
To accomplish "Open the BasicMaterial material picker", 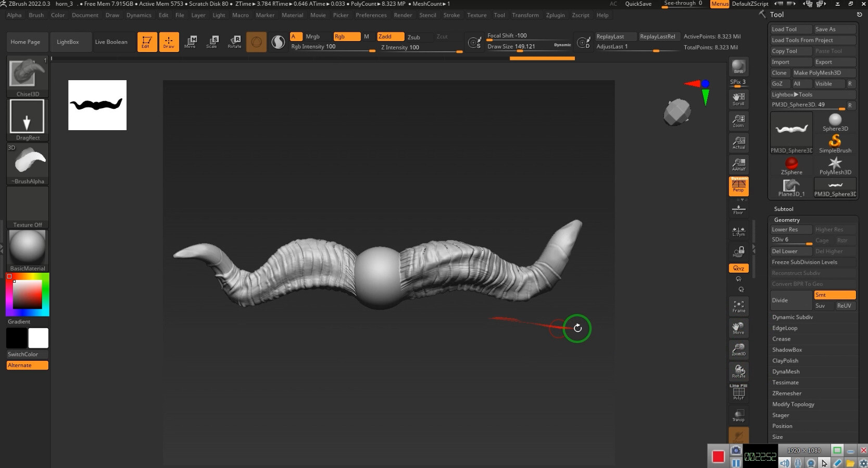I will click(28, 251).
